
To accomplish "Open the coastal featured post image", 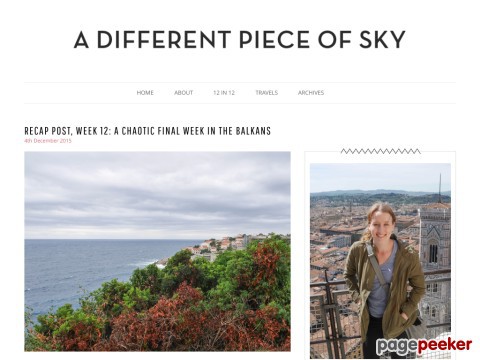I will [157, 252].
